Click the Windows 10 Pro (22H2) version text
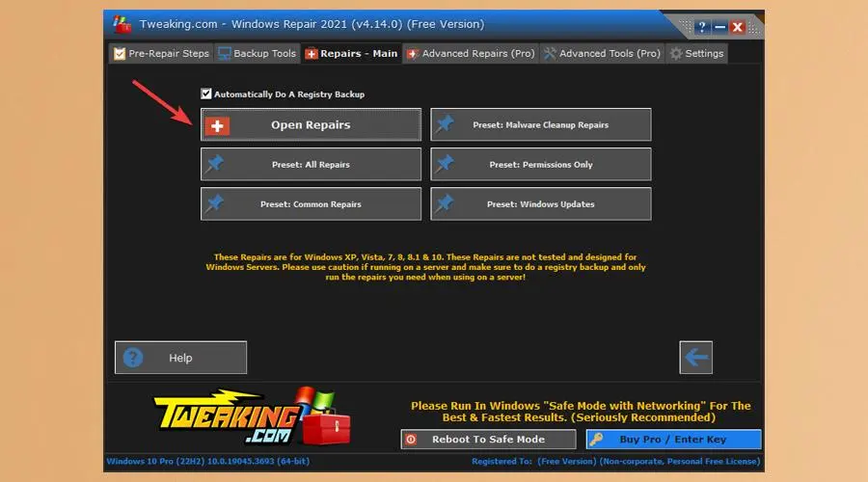 coord(208,461)
